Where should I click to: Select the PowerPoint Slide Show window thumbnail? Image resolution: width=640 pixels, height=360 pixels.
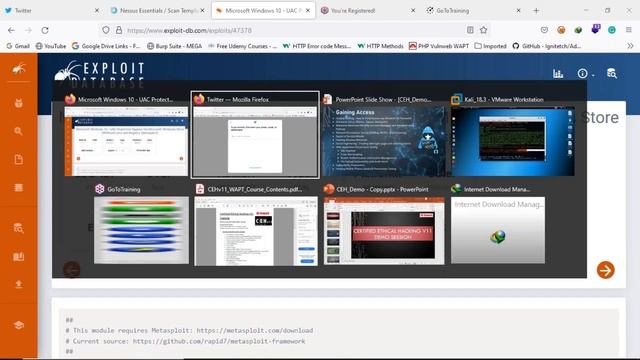[x=384, y=141]
